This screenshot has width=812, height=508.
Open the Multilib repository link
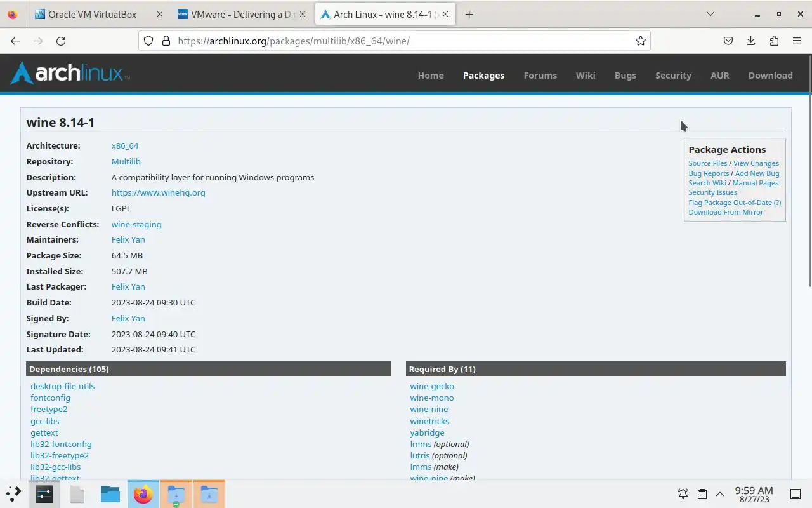[126, 161]
